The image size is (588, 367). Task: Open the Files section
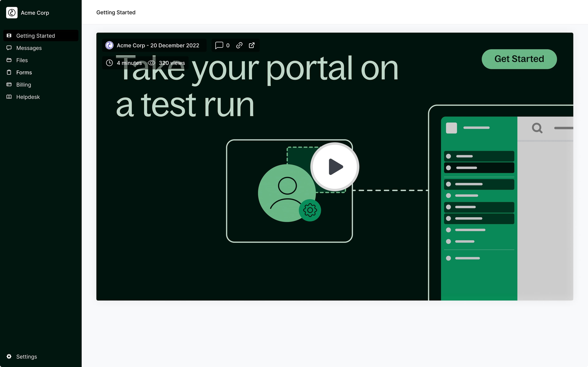(x=22, y=60)
